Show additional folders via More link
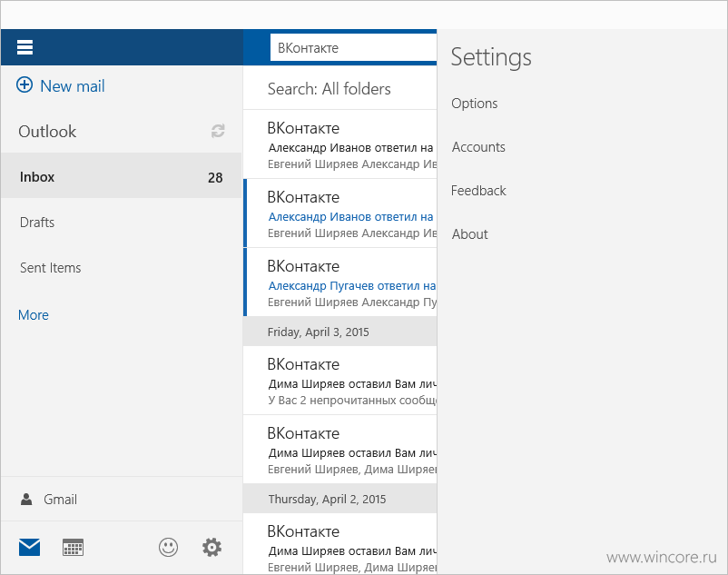Image resolution: width=728 pixels, height=575 pixels. tap(34, 315)
